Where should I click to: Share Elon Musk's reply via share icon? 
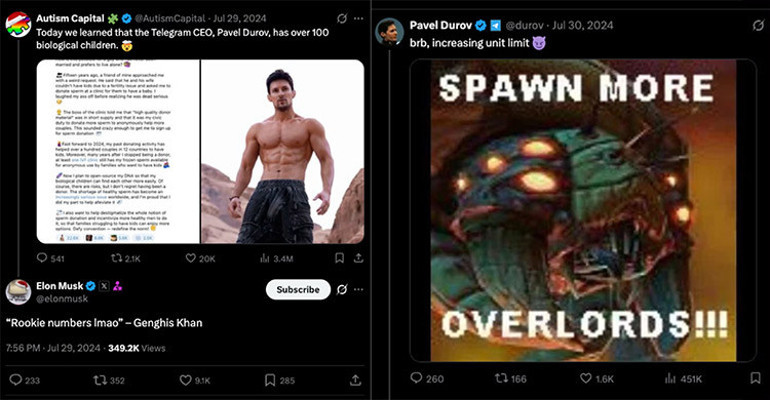(x=355, y=380)
